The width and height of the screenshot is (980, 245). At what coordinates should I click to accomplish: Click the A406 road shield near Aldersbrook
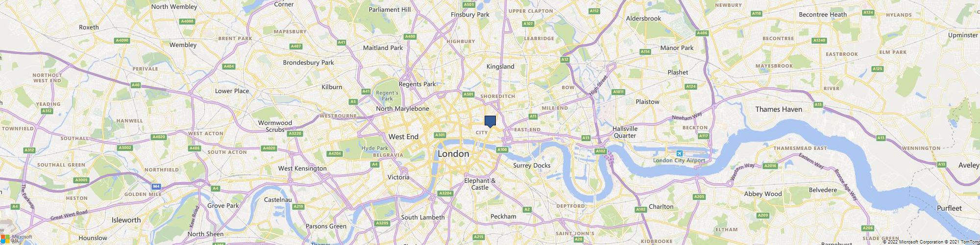(702, 33)
